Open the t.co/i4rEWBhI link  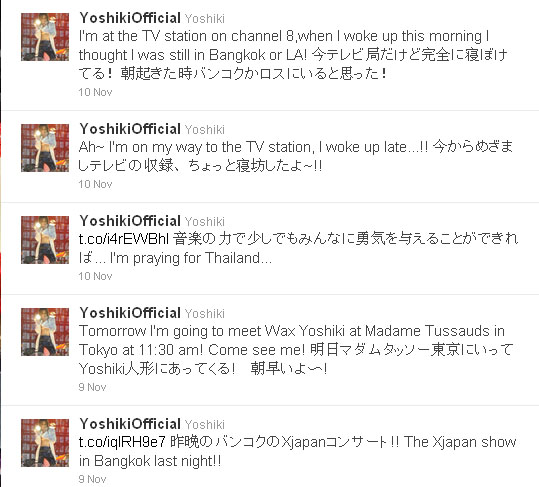124,239
